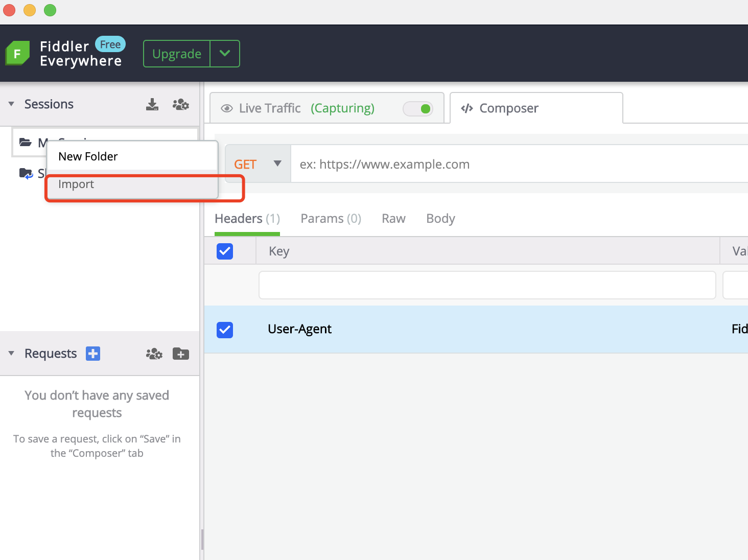
Task: Minimize window with yellow macOS button
Action: [x=30, y=10]
